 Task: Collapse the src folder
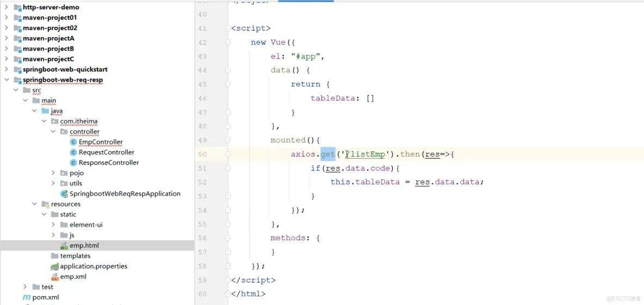tap(16, 90)
